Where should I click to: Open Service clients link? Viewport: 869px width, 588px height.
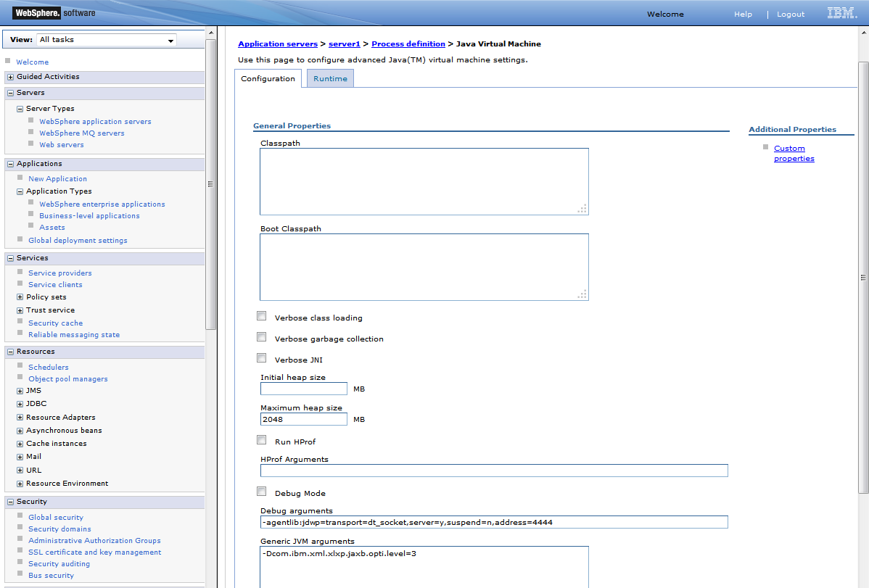tap(55, 285)
